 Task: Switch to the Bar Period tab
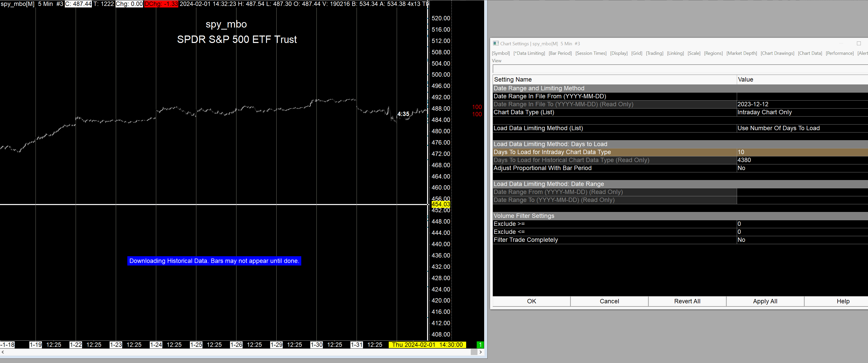click(x=560, y=53)
